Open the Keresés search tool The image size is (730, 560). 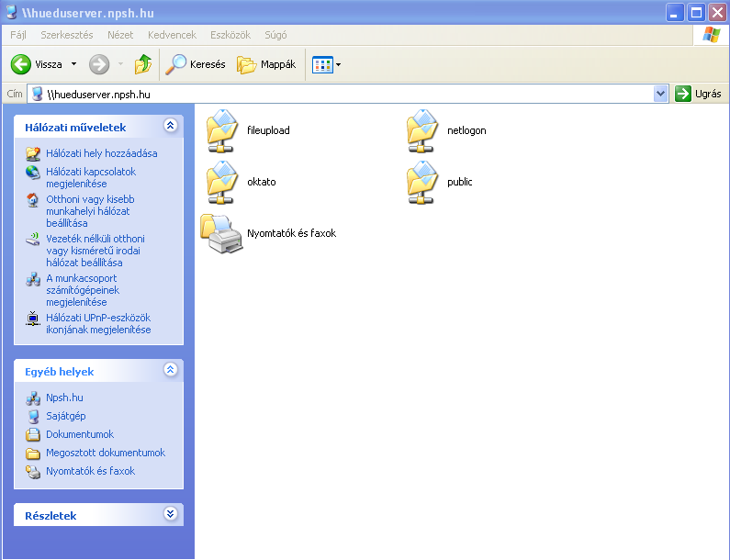coord(196,64)
